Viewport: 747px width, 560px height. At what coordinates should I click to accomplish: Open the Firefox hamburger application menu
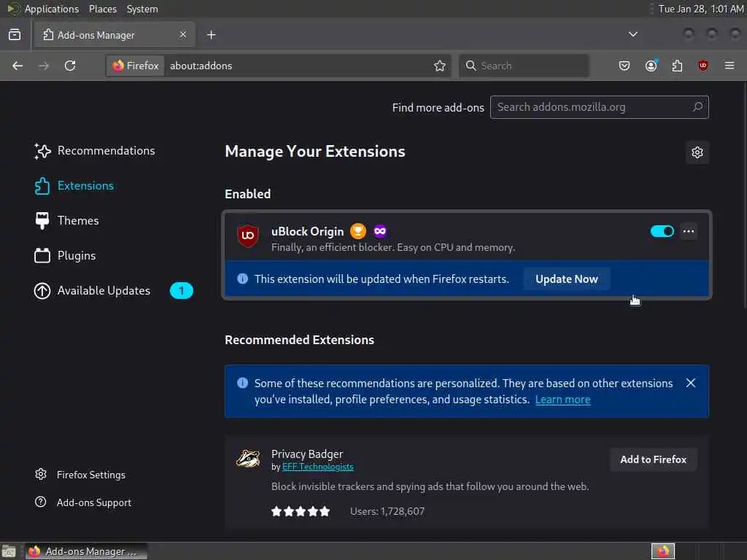click(x=729, y=66)
